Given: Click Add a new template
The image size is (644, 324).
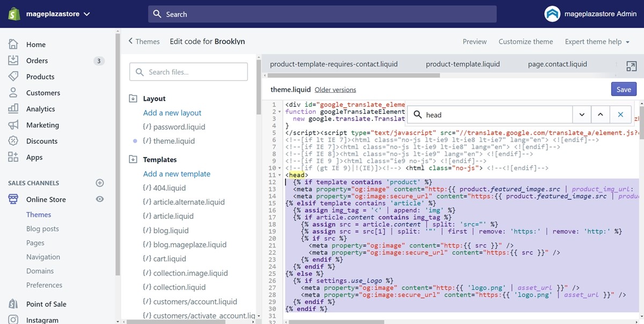Looking at the screenshot, I should 177,174.
